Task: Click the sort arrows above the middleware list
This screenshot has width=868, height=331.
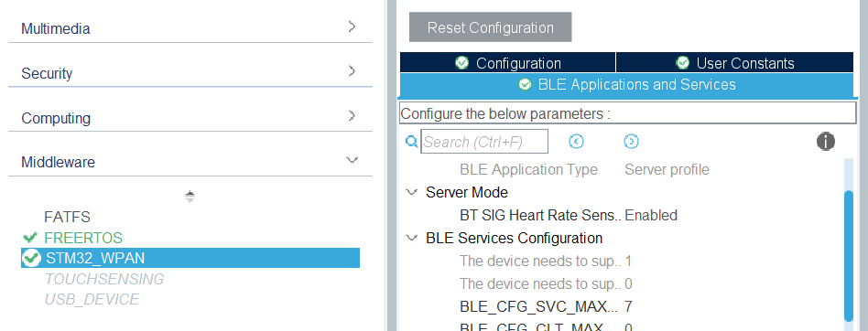Action: (190, 197)
